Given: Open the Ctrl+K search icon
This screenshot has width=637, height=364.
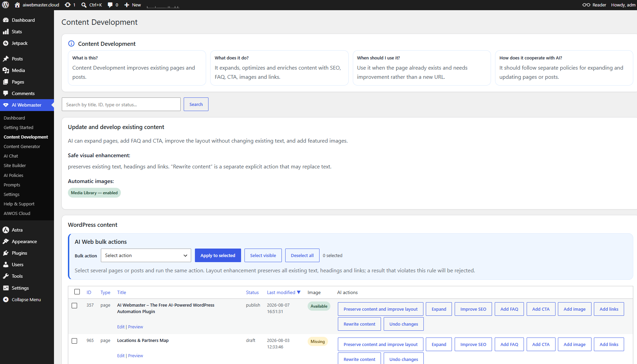Looking at the screenshot, I should [x=84, y=5].
